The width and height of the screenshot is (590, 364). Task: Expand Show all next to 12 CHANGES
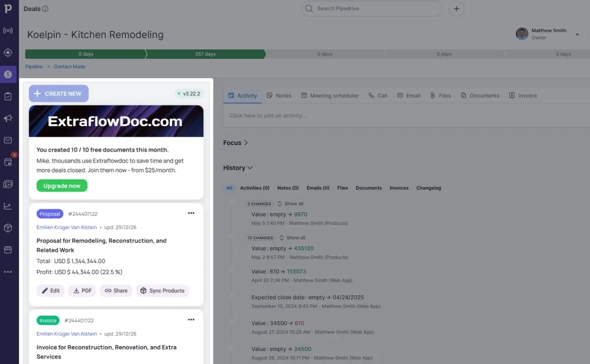click(x=292, y=238)
